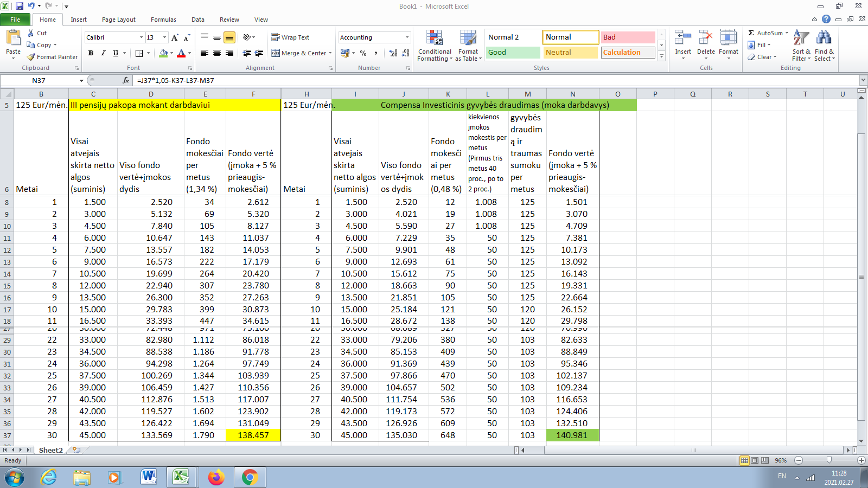This screenshot has width=868, height=488.
Task: Open the font size dropdown
Action: 164,37
